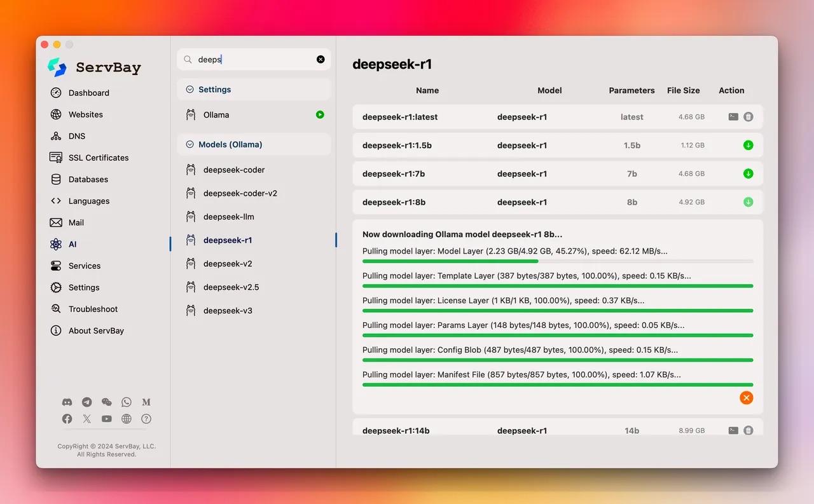
Task: Click the ServBay logo icon
Action: pyautogui.click(x=57, y=67)
